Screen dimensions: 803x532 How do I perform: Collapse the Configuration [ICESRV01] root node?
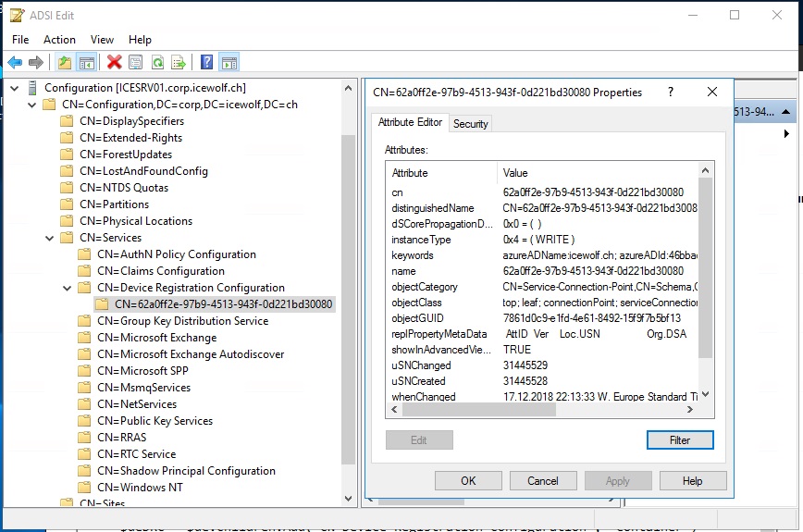[15, 88]
